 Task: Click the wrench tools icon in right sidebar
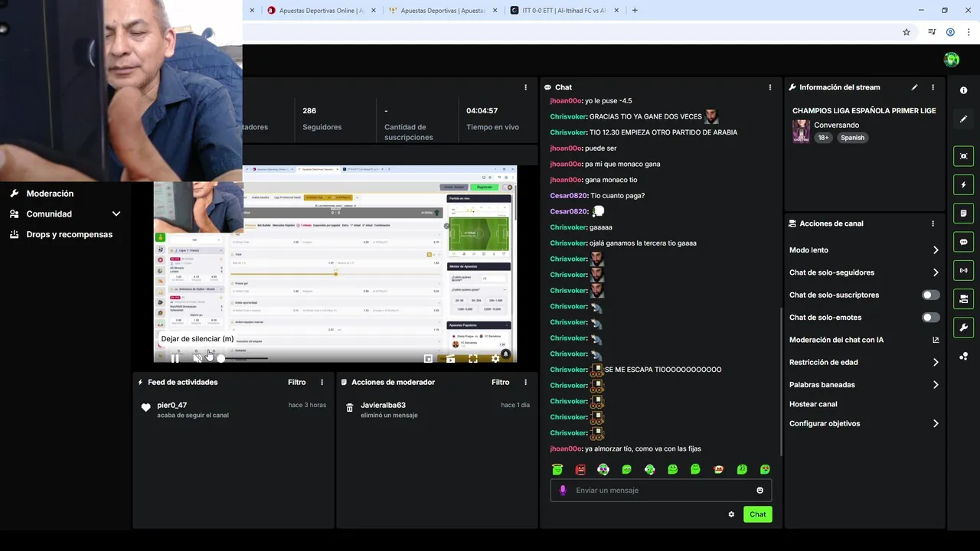963,328
